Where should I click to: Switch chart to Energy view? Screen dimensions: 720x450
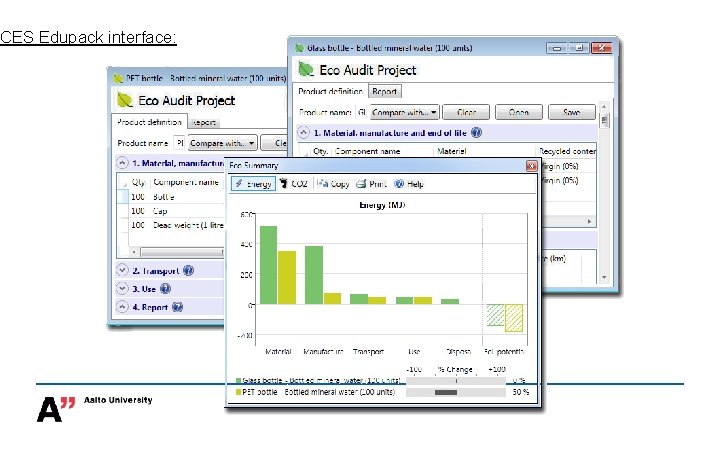point(253,184)
